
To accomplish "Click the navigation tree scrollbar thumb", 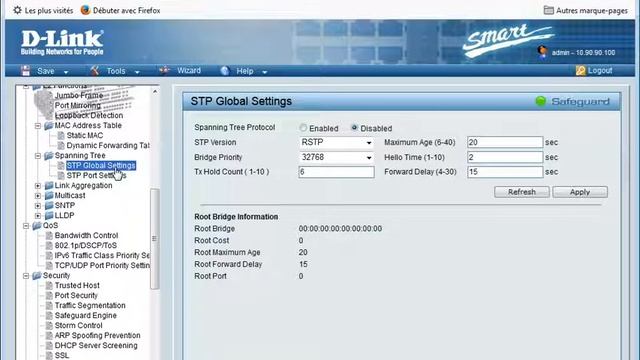I will tap(154, 239).
